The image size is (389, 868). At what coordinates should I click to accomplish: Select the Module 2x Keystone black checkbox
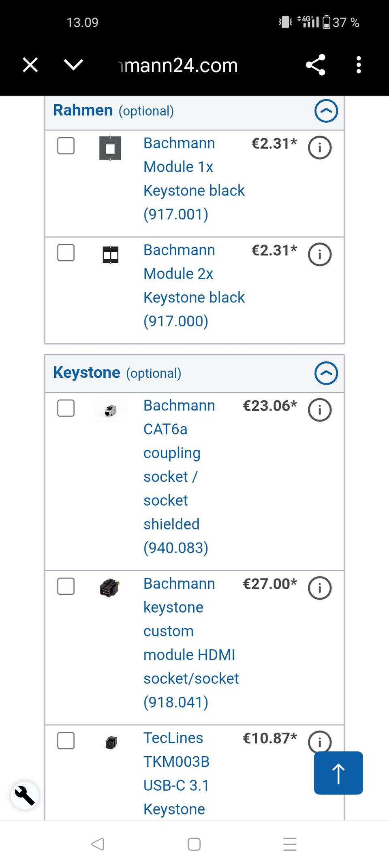tap(66, 253)
